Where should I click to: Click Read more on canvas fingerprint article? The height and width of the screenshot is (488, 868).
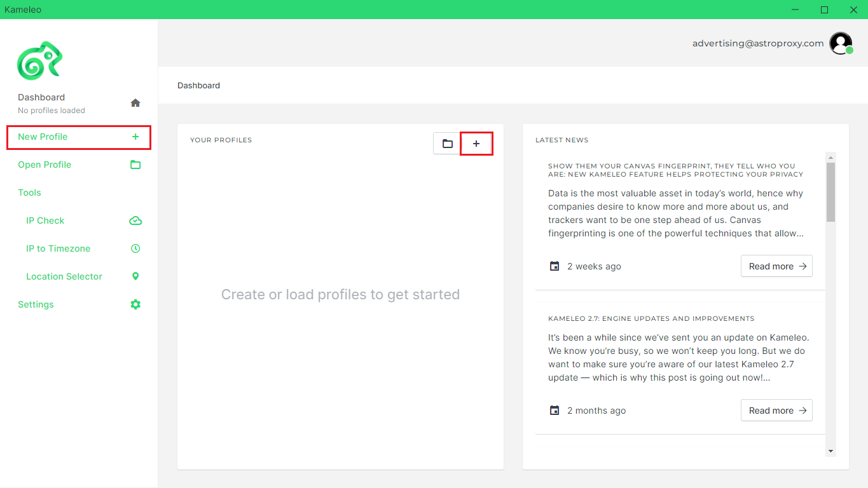776,266
